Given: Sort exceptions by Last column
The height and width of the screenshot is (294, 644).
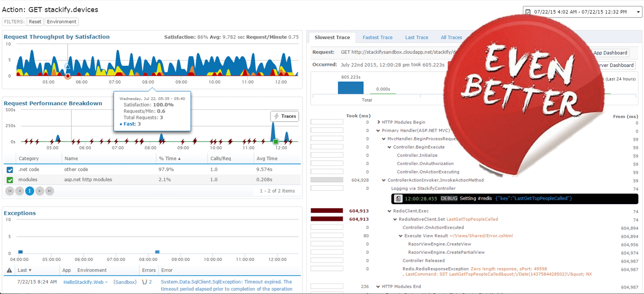Looking at the screenshot, I should [x=24, y=270].
